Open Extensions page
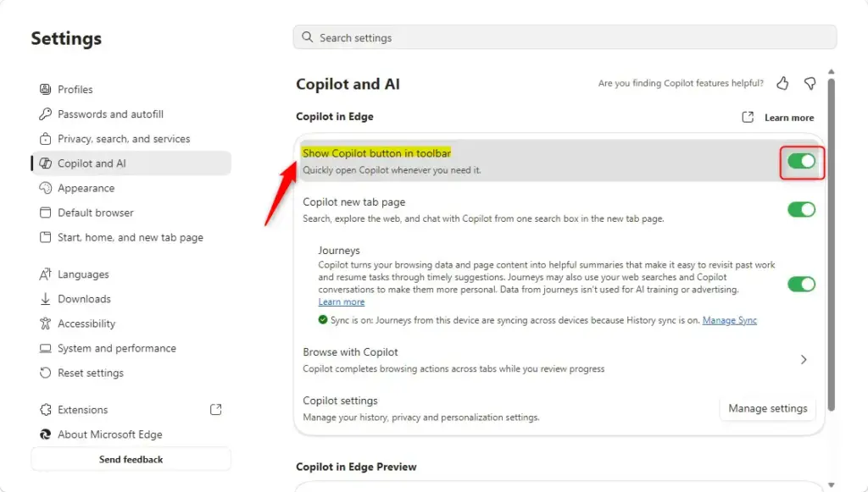 coord(131,410)
